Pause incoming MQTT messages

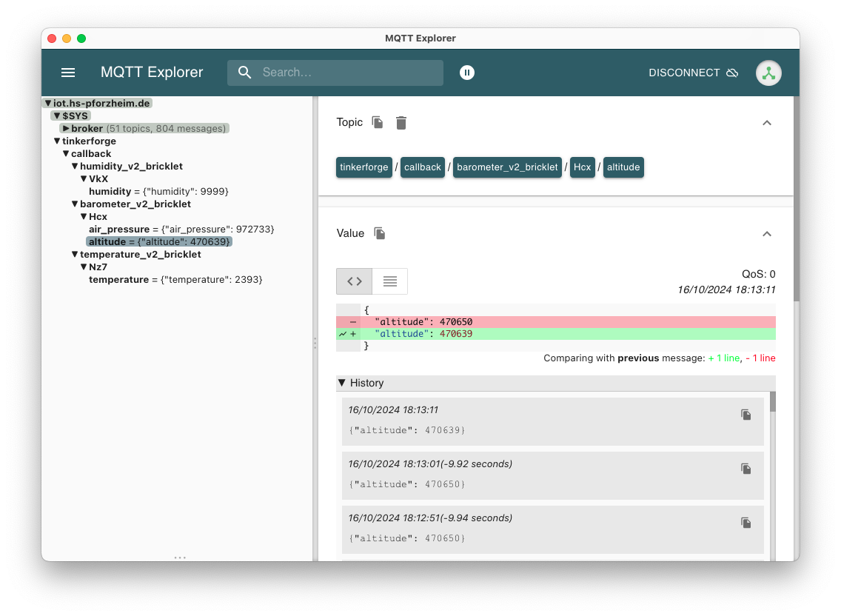pyautogui.click(x=467, y=73)
